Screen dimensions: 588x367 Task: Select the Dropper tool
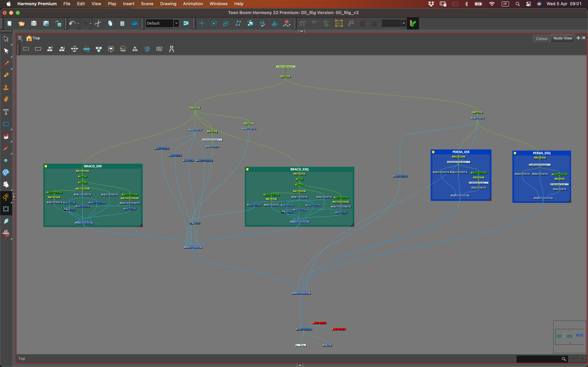(6, 148)
